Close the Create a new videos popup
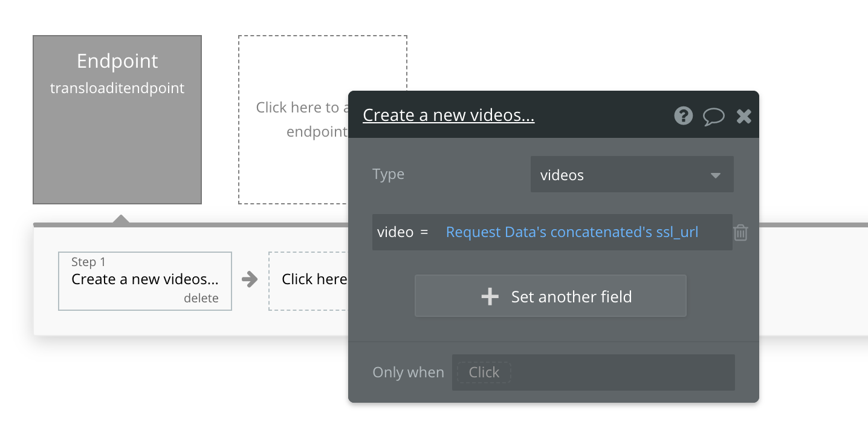 (x=743, y=116)
